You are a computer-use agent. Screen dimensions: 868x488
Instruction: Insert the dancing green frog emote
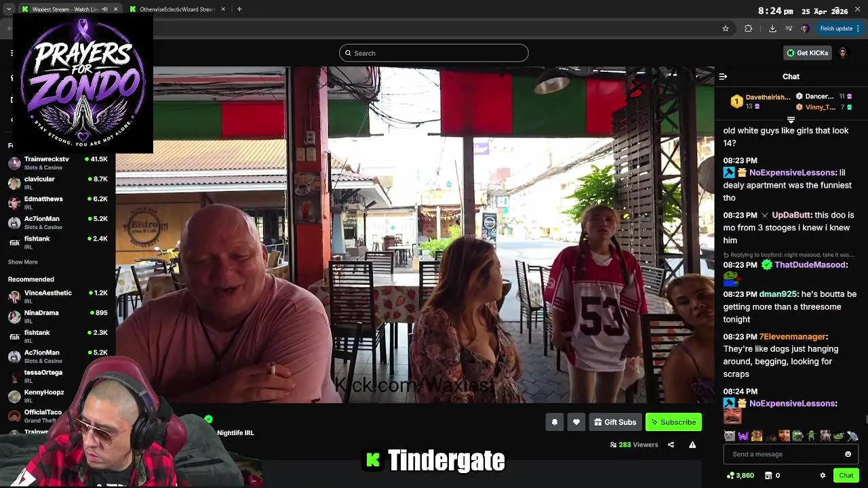pyautogui.click(x=811, y=436)
